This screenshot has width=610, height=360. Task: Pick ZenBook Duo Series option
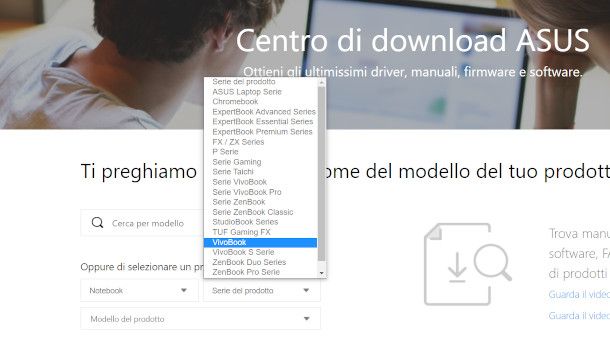[260, 262]
